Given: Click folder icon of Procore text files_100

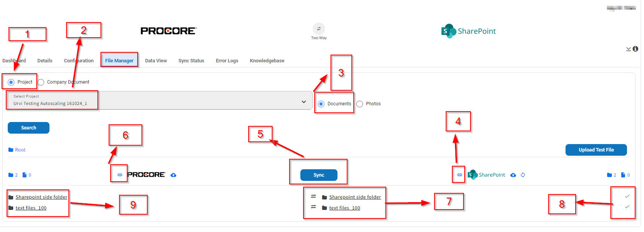Looking at the screenshot, I should (11, 208).
